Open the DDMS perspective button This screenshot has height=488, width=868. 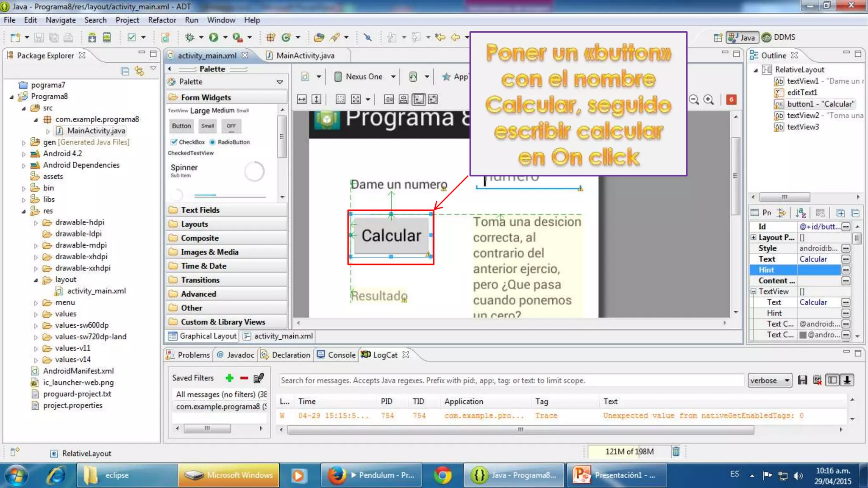tap(779, 37)
